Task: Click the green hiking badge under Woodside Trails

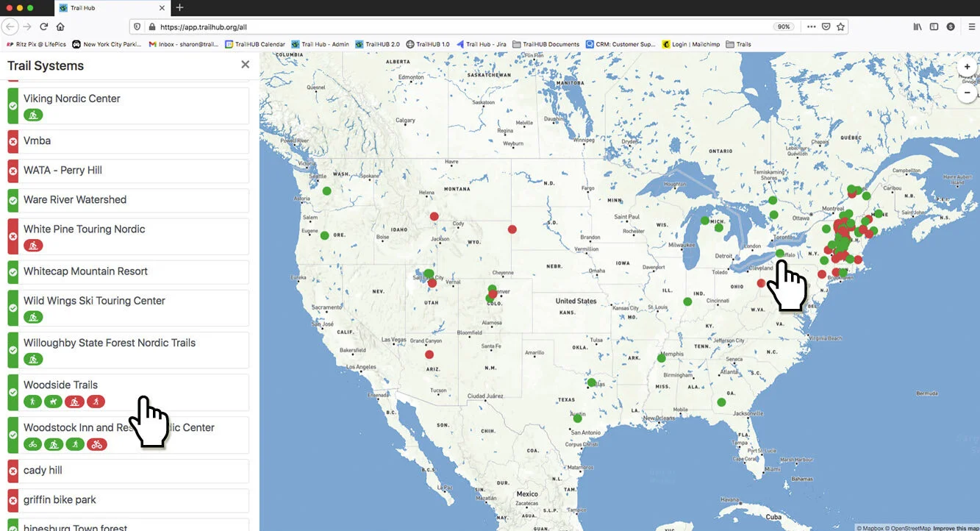Action: pos(33,402)
